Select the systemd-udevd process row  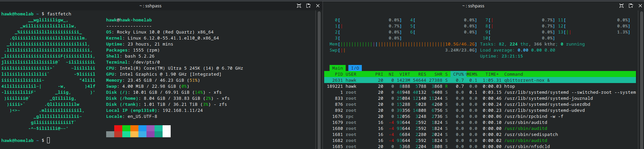tap(480, 110)
